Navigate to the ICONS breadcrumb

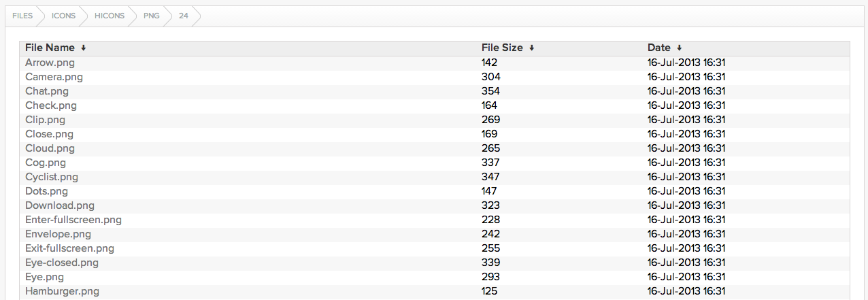pos(64,16)
